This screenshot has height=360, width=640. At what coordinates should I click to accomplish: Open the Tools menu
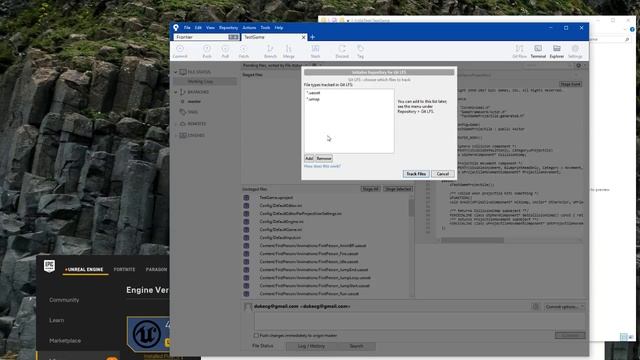point(265,28)
